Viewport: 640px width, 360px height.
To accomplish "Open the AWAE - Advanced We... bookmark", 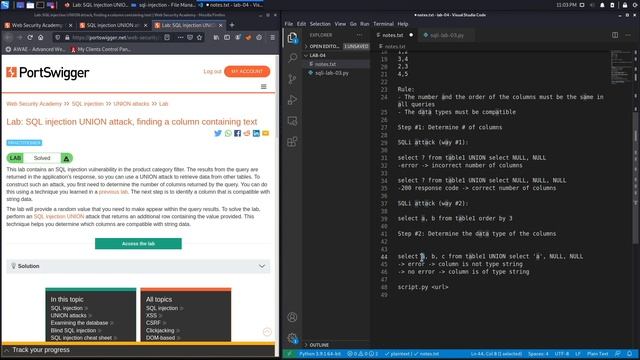I will pyautogui.click(x=36, y=49).
